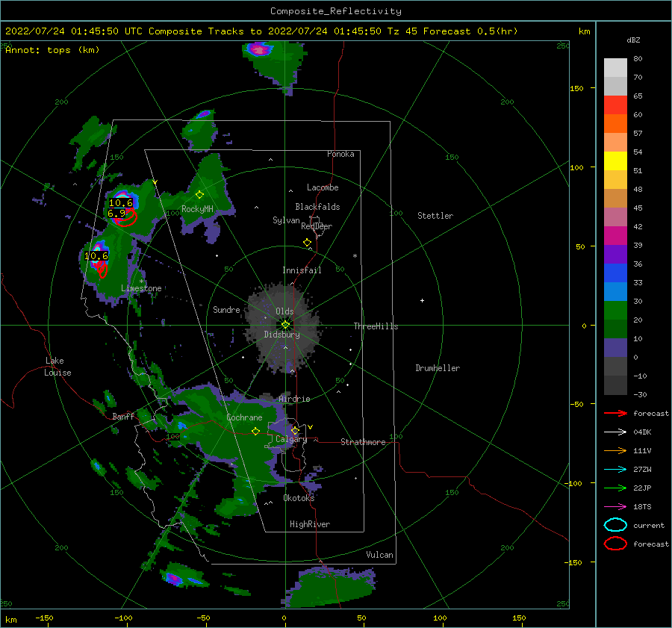Screen dimensions: 672x628
Task: Click the RedDeer city label
Action: point(317,226)
